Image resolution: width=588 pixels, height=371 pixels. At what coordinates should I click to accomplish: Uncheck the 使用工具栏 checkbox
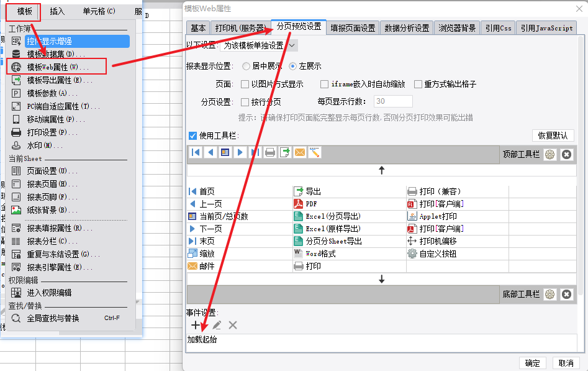[192, 135]
